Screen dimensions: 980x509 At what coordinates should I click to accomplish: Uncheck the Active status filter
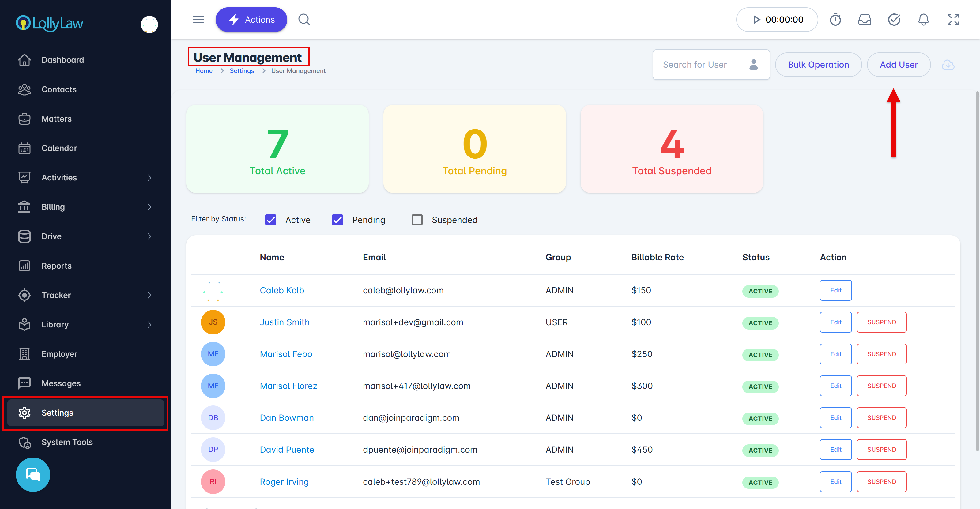tap(270, 220)
